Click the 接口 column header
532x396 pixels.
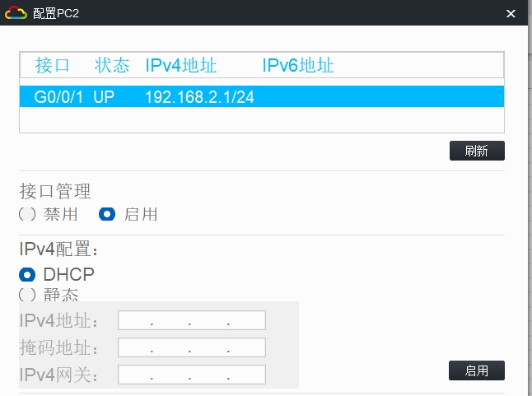click(52, 65)
